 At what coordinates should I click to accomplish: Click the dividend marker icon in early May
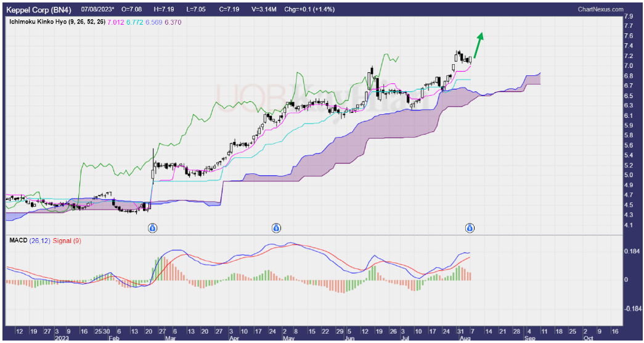tap(276, 228)
